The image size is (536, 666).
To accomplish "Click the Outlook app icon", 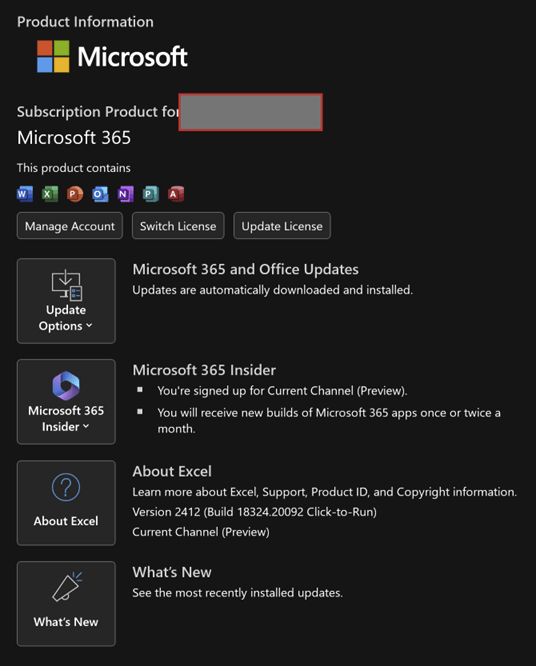I will coord(100,194).
